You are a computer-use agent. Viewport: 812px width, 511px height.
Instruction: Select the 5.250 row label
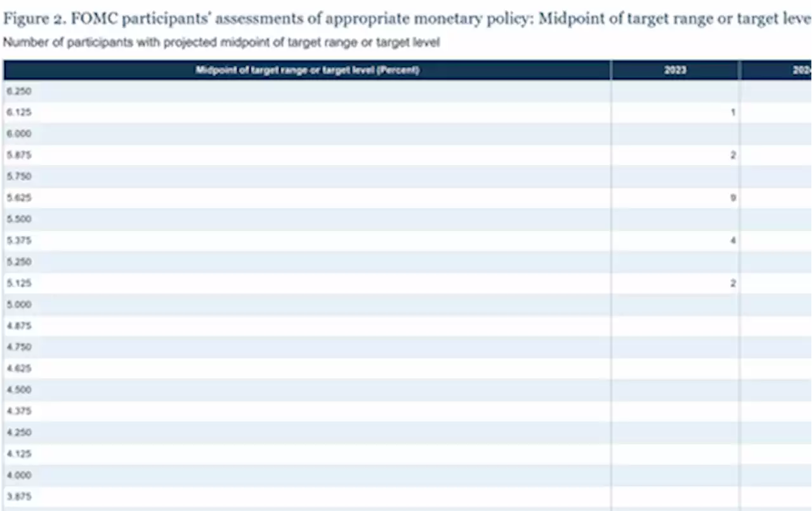19,262
